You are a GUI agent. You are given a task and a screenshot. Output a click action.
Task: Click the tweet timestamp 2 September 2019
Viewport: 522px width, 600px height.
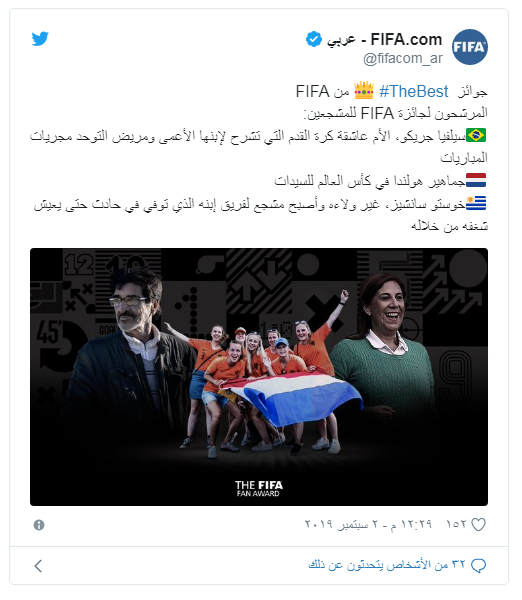[368, 524]
